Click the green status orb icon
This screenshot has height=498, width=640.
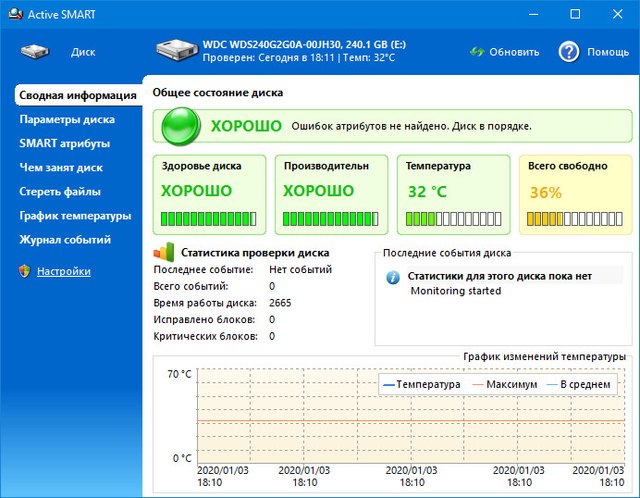click(x=180, y=127)
